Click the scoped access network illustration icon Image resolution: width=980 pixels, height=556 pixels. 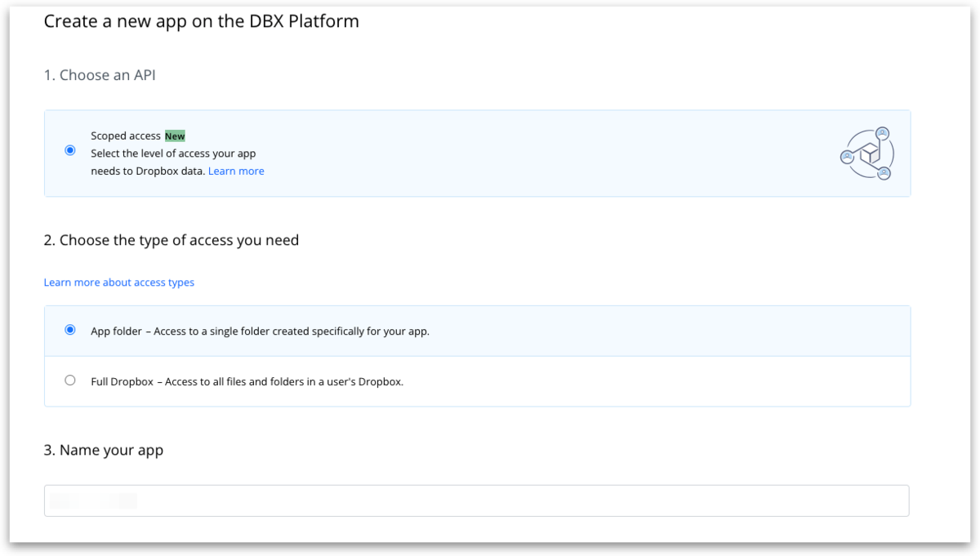(867, 153)
